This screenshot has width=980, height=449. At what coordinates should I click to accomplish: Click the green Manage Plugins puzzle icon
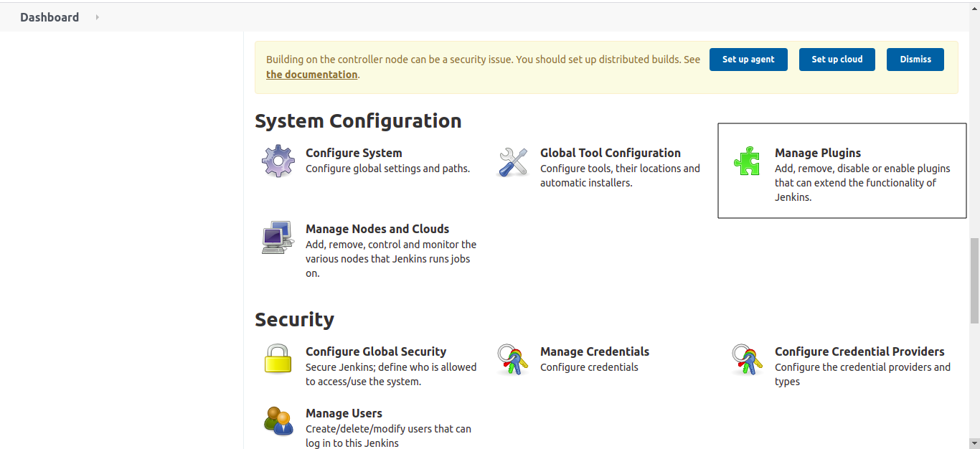coord(747,161)
